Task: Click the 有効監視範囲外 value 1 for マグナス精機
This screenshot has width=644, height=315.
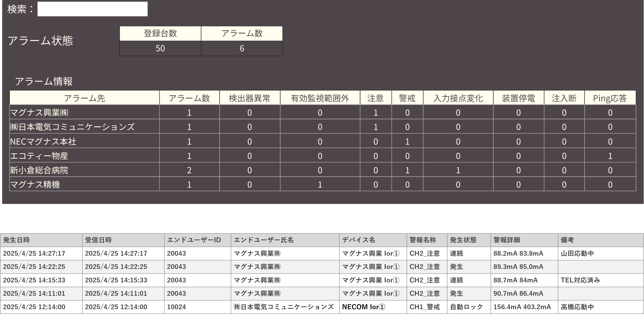Action: pos(320,184)
